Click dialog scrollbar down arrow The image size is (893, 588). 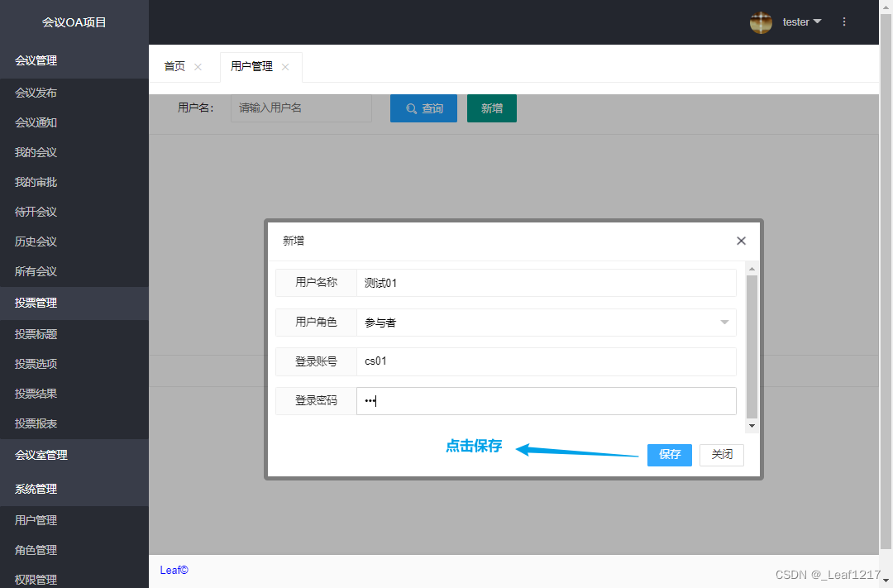pos(752,426)
